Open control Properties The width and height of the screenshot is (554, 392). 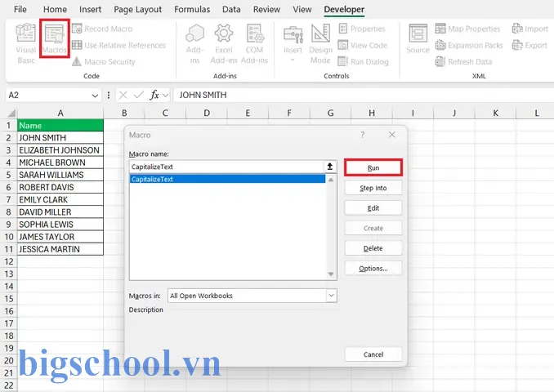coord(362,29)
